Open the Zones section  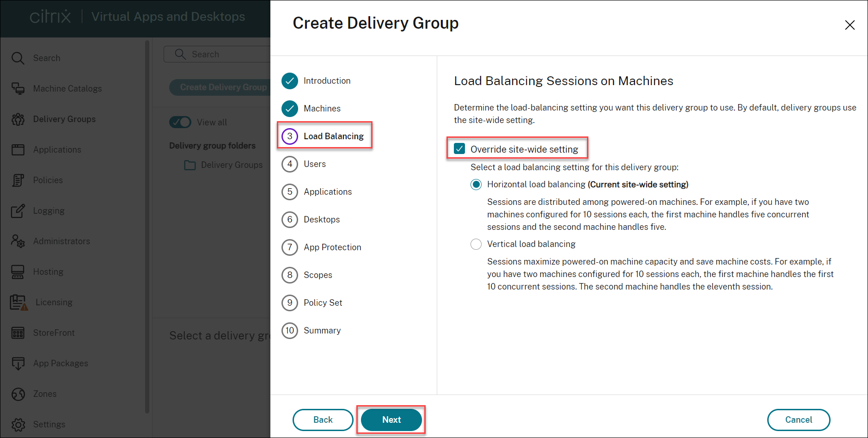[x=45, y=394]
